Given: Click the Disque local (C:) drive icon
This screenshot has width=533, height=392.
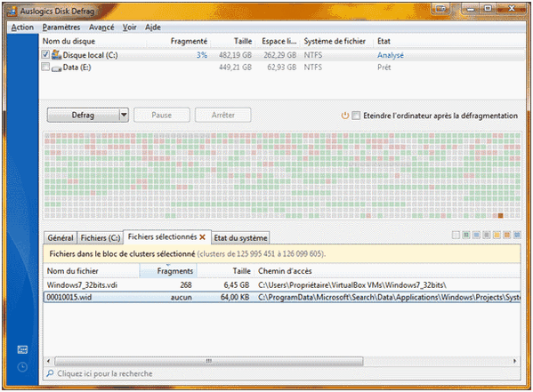Looking at the screenshot, I should pos(56,55).
